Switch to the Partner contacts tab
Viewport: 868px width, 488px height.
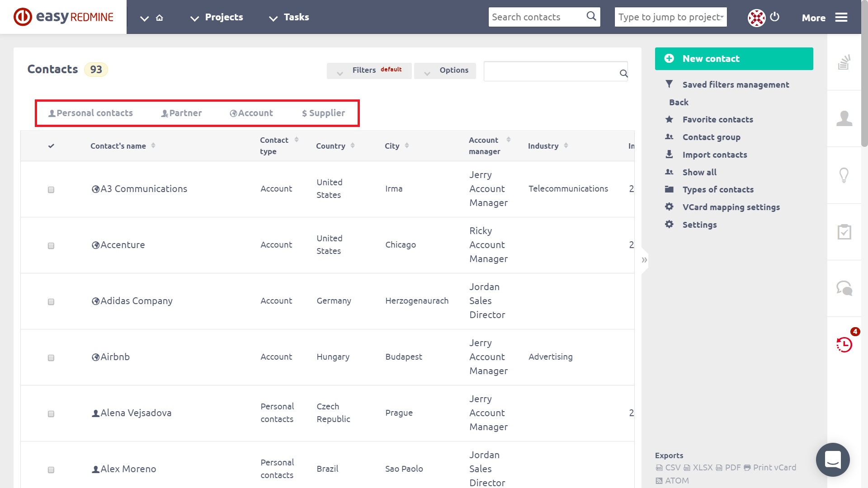(181, 113)
